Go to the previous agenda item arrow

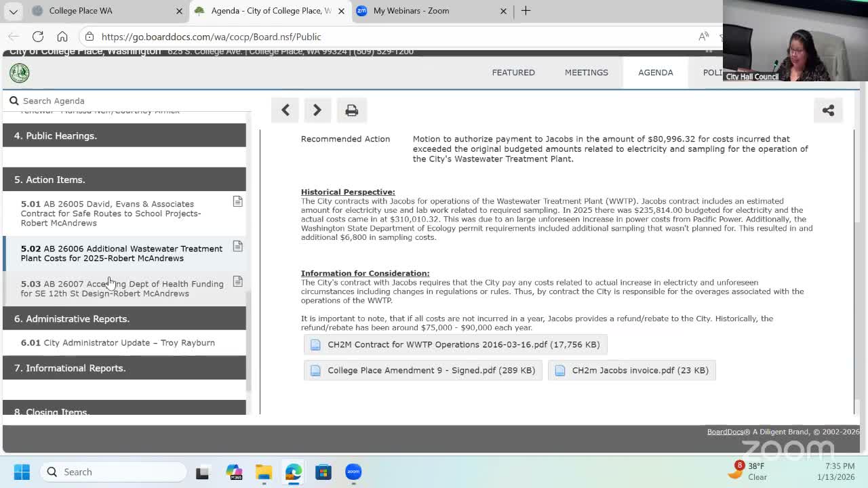285,110
